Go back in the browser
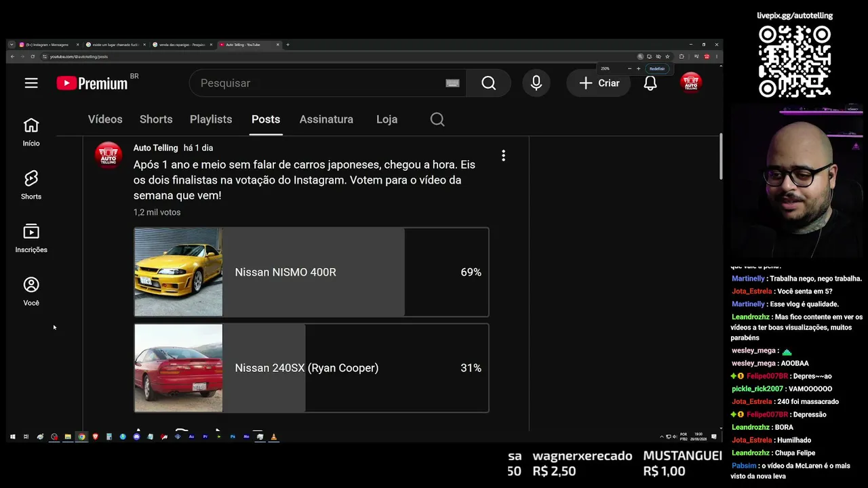The height and width of the screenshot is (488, 868). point(12,56)
